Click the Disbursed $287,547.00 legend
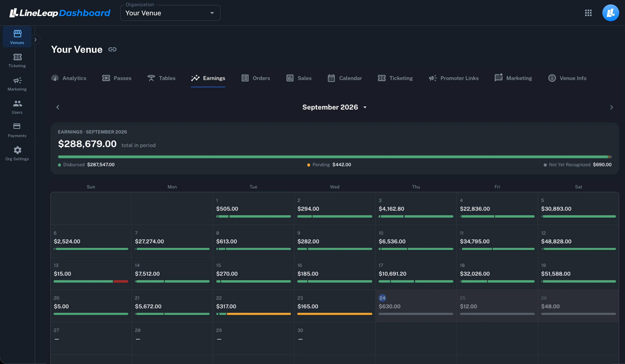The height and width of the screenshot is (364, 625). pos(86,165)
